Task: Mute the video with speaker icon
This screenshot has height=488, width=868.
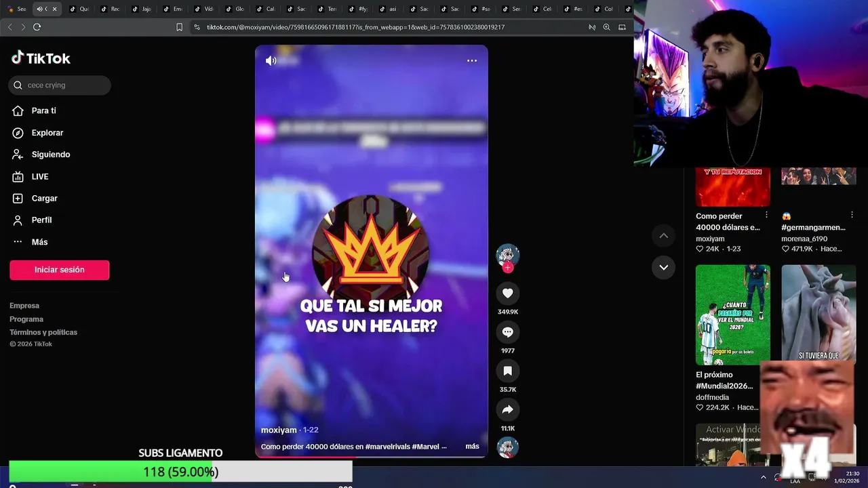Action: [271, 60]
